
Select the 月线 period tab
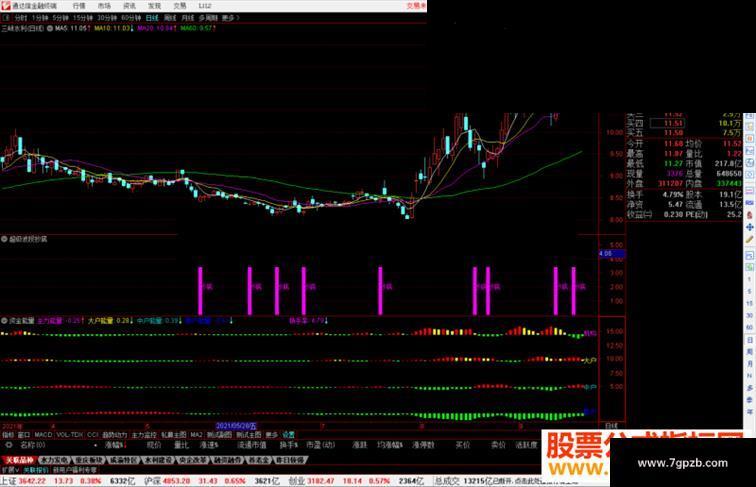click(188, 18)
